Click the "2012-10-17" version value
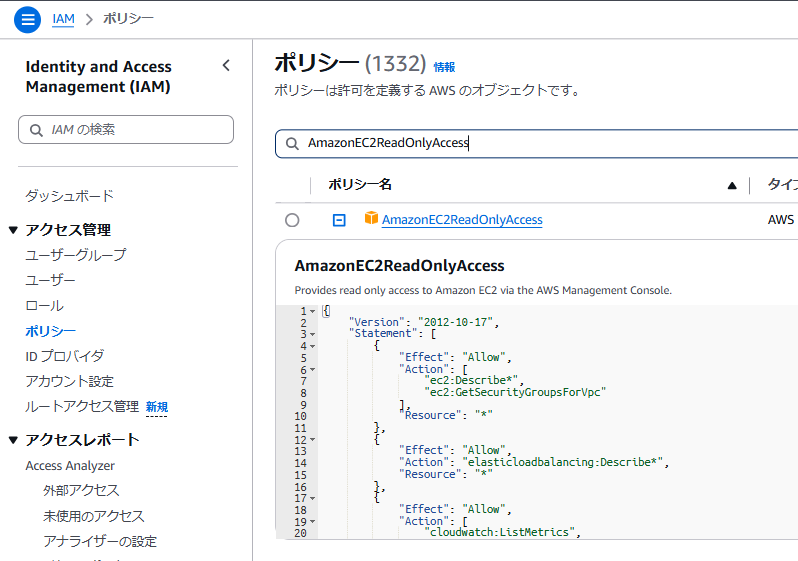The height and width of the screenshot is (561, 798). pyautogui.click(x=455, y=322)
